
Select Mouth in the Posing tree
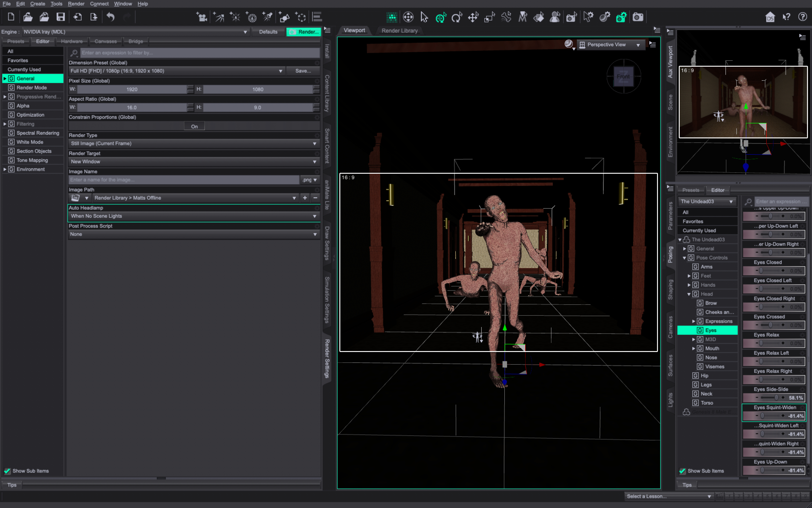pyautogui.click(x=712, y=348)
